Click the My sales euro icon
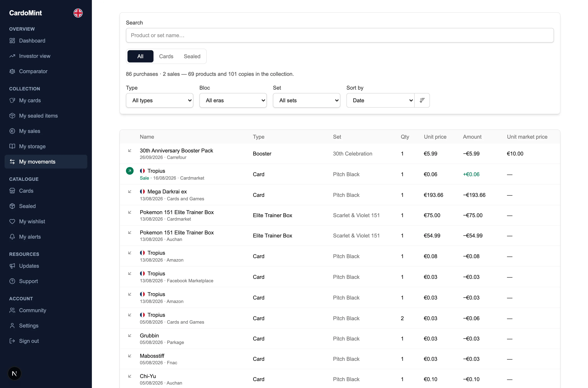This screenshot has height=388, width=588. click(x=12, y=131)
